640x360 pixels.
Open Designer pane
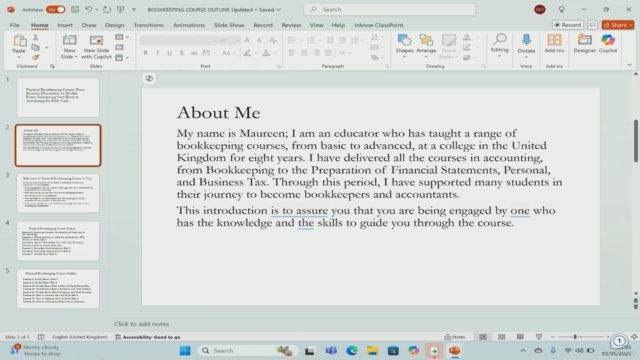coord(584,44)
